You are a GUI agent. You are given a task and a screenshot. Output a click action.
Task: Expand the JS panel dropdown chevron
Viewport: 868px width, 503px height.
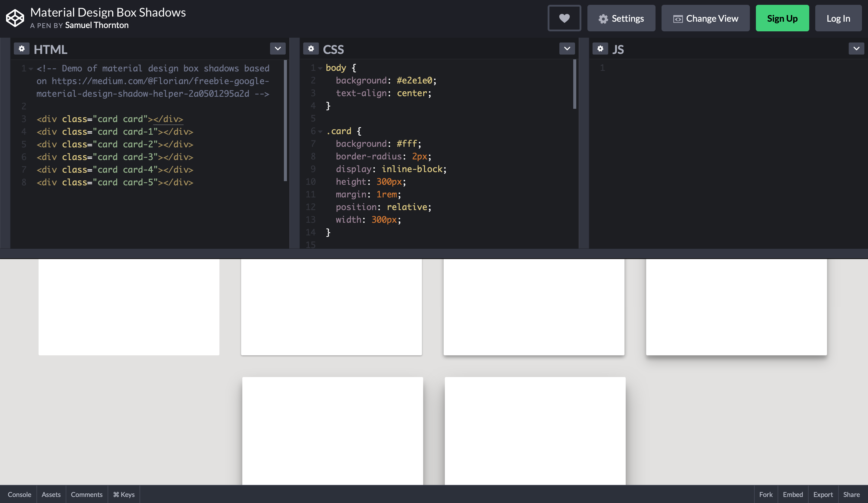(x=856, y=49)
